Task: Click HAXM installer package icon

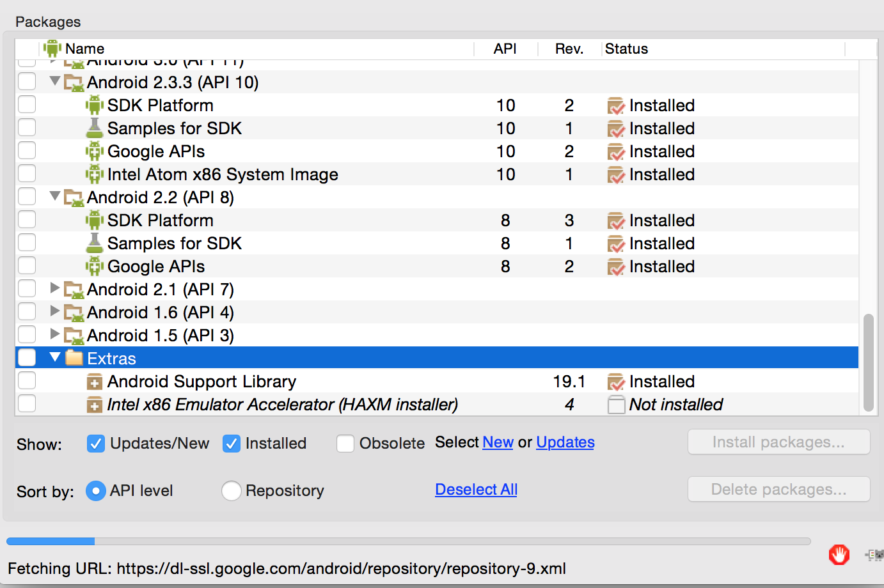Action: tap(95, 405)
